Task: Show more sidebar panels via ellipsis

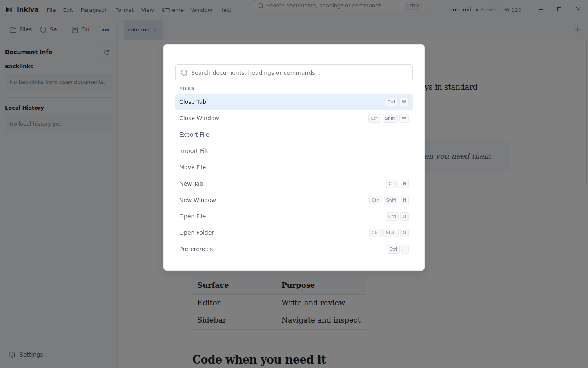Action: pos(106,29)
